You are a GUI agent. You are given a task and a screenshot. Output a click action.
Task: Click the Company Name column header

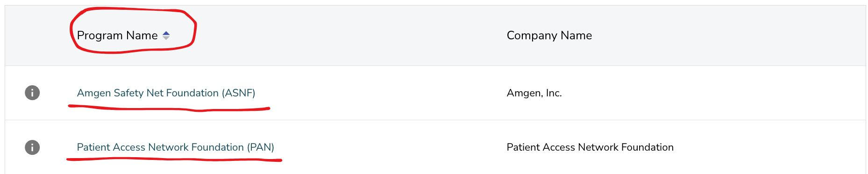click(x=549, y=36)
